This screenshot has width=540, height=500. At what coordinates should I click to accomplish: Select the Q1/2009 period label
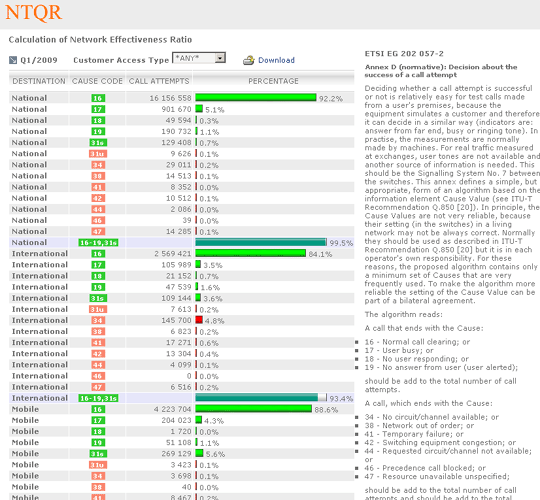[39, 60]
